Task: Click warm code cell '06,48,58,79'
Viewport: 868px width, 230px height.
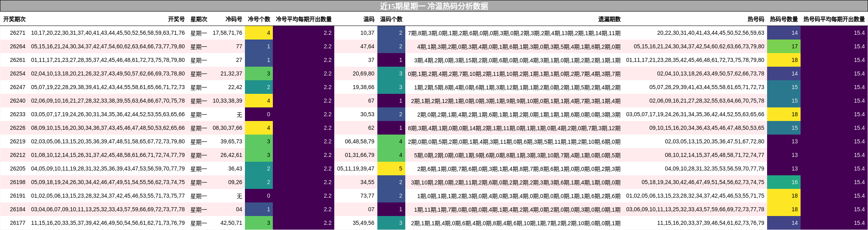Action: (x=360, y=141)
